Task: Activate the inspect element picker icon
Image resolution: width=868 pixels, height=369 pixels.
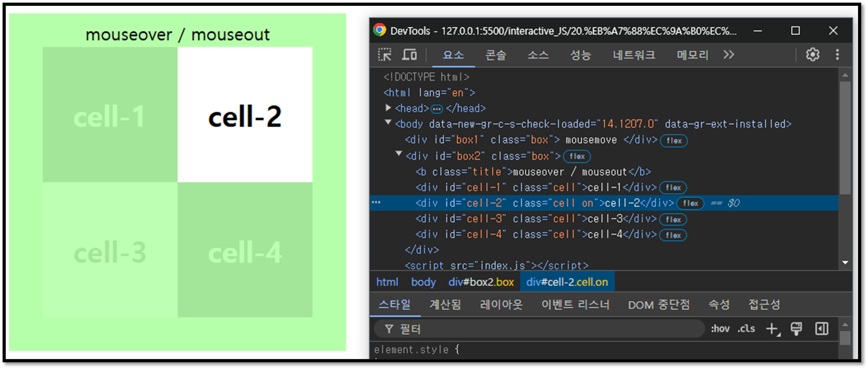Action: click(x=385, y=55)
